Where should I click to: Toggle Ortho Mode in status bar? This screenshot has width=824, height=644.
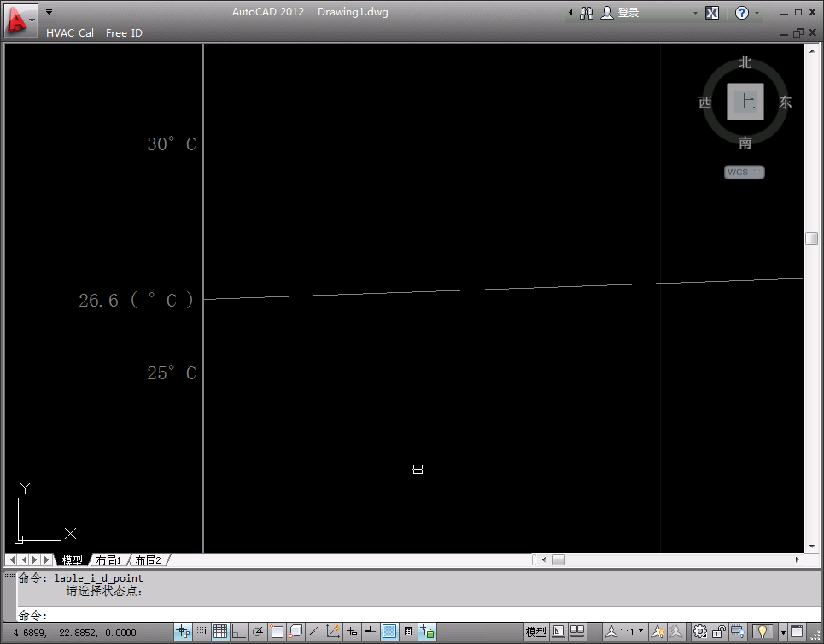(x=239, y=631)
